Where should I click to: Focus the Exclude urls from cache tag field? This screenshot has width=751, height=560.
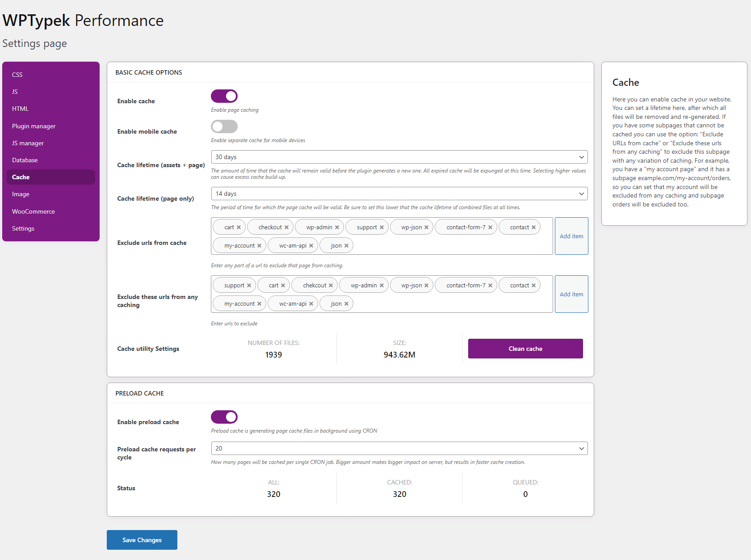pos(382,236)
